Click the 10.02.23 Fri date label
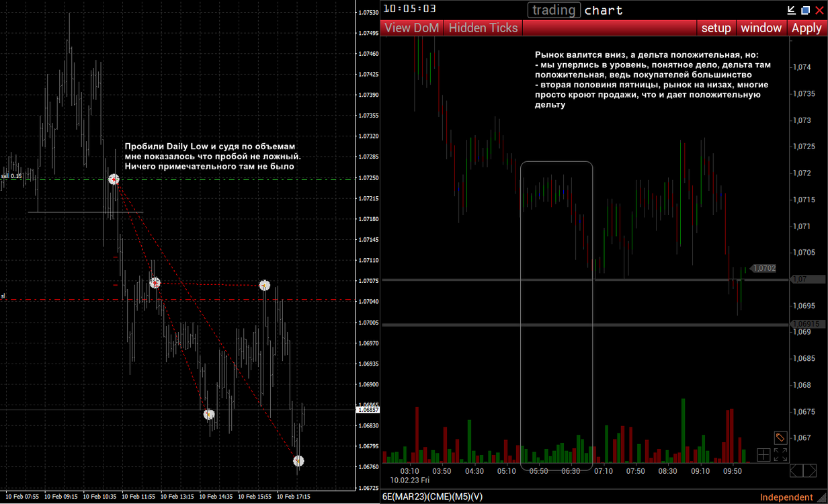 tap(409, 480)
